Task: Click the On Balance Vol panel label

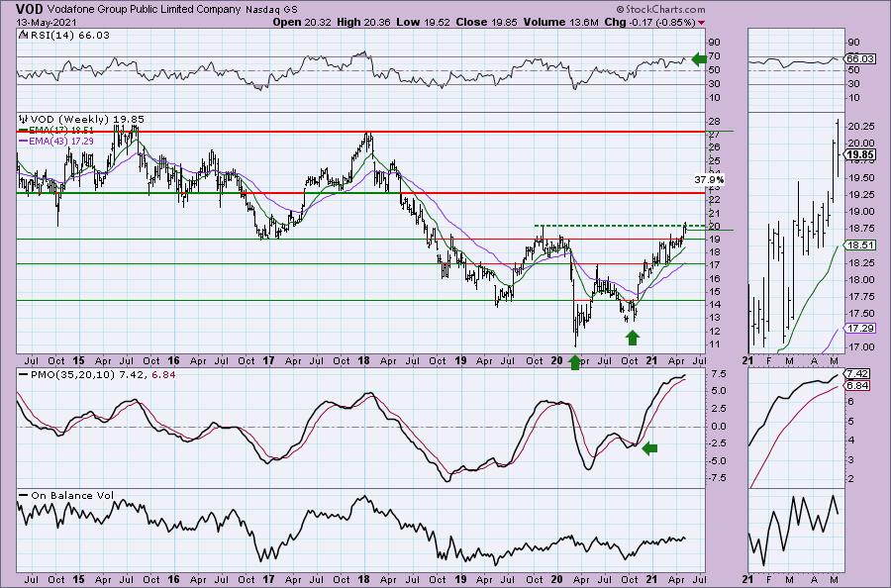Action: (65, 495)
